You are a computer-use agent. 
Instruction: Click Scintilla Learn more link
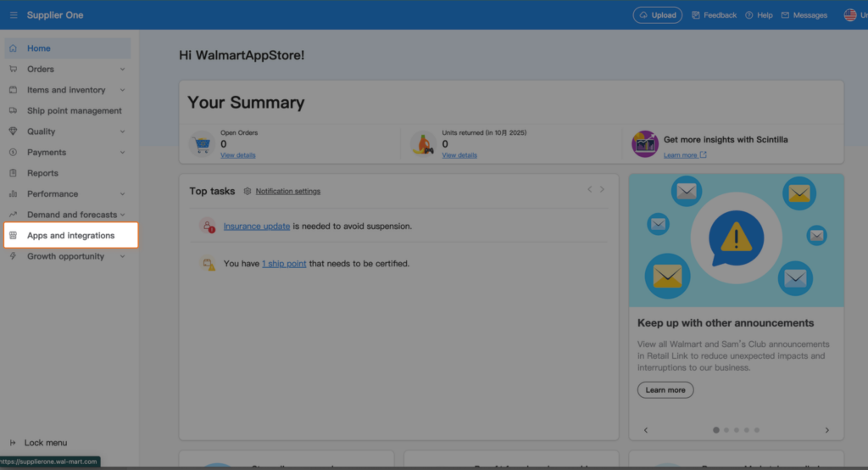click(x=681, y=155)
